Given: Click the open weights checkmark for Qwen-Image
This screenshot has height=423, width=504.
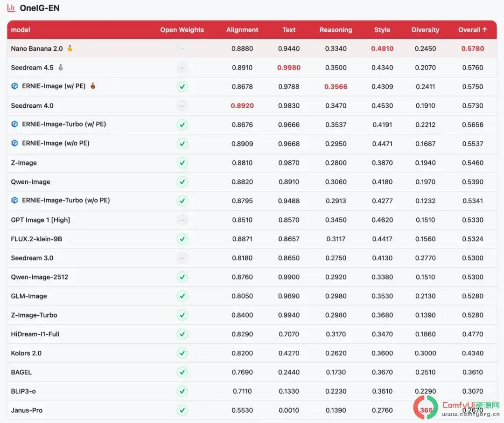Looking at the screenshot, I should pyautogui.click(x=182, y=182).
